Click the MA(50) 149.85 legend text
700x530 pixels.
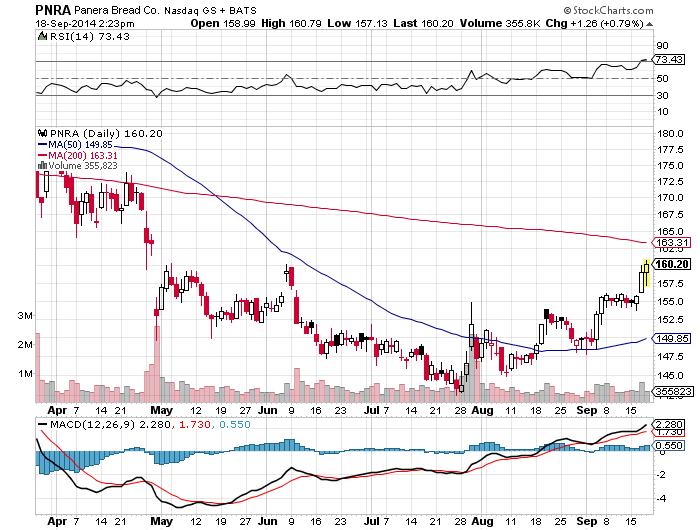pos(80,145)
